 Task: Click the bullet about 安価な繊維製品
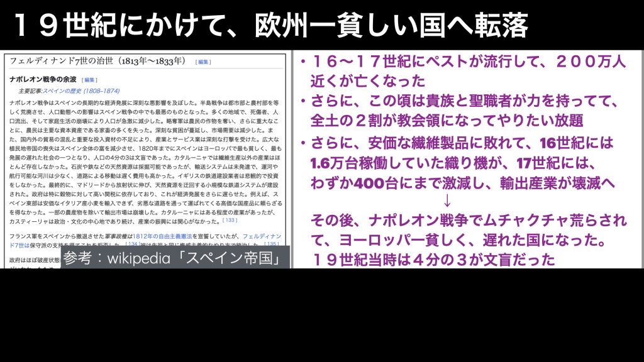tap(462, 163)
